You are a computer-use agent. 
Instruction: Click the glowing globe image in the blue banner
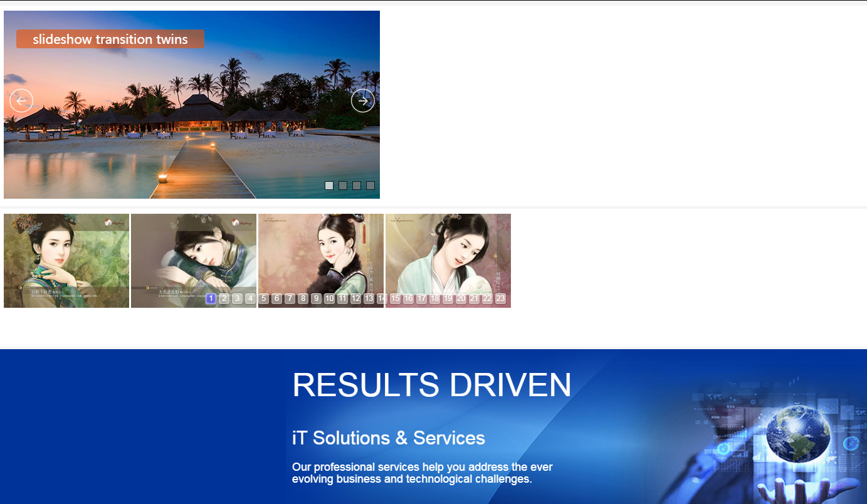pos(799,434)
